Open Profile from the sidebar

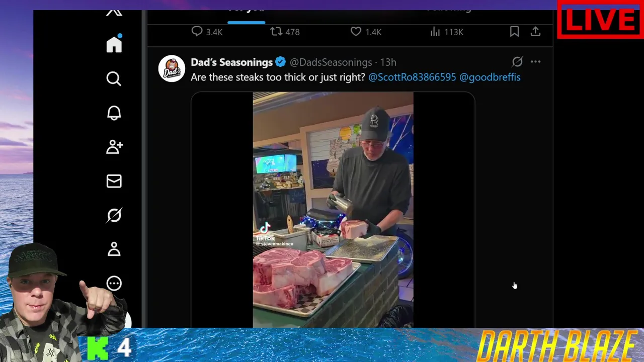pyautogui.click(x=114, y=249)
